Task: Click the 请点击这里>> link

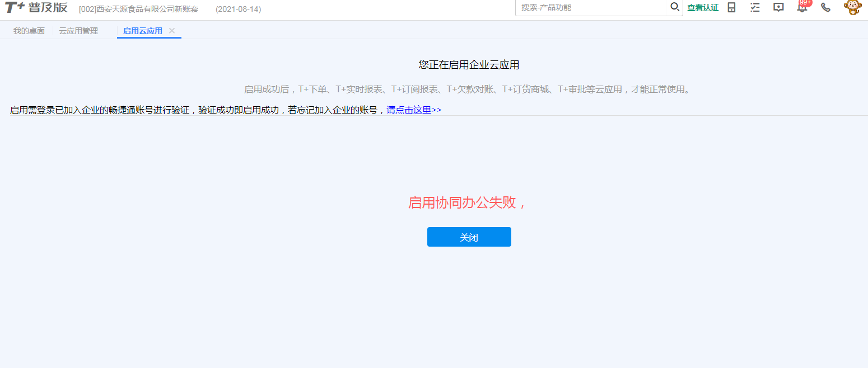Action: tap(414, 110)
